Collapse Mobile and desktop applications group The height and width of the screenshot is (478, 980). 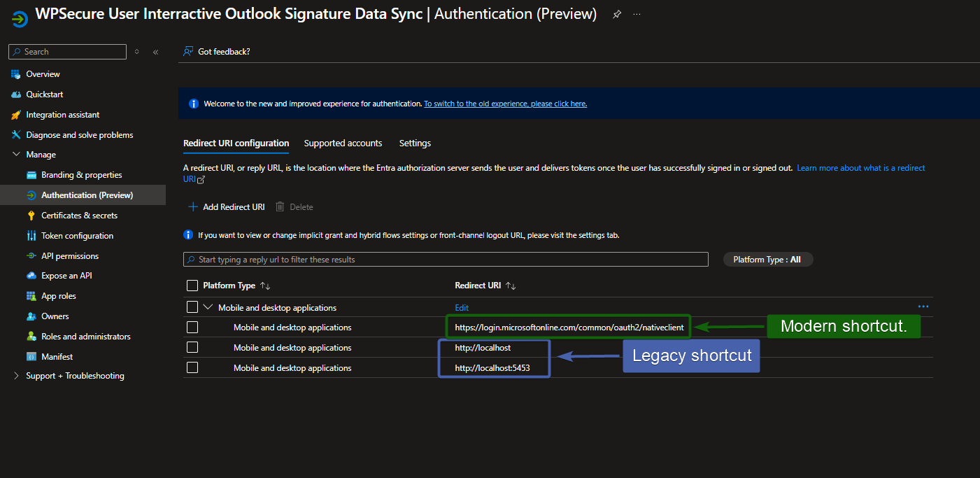coord(208,307)
